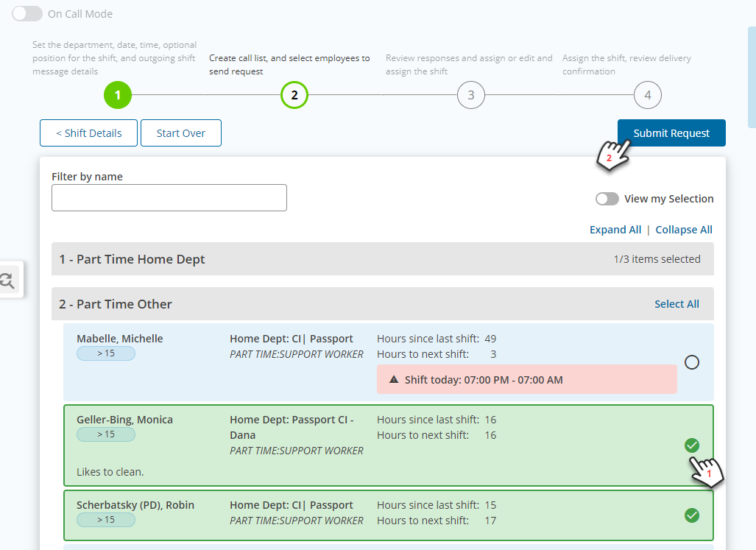Click the Review responses step description
The image size is (756, 550).
coord(469,65)
